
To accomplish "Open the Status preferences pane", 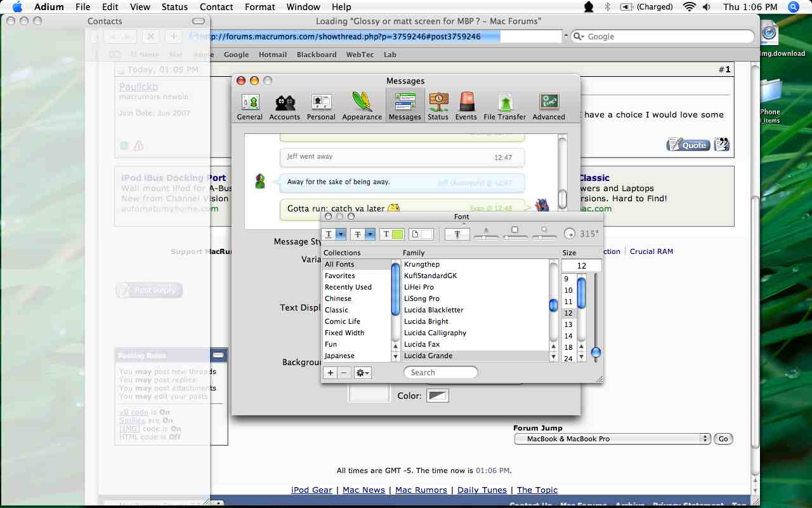I will point(438,105).
